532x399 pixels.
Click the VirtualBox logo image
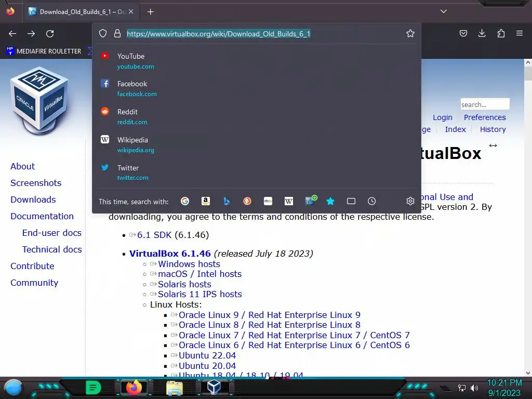point(39,101)
